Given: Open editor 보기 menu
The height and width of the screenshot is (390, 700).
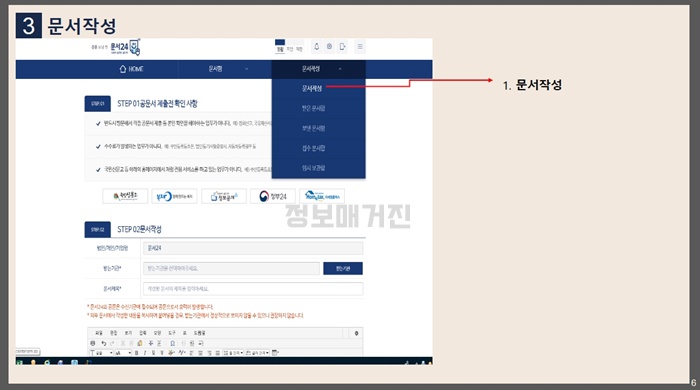Looking at the screenshot, I should [128, 333].
